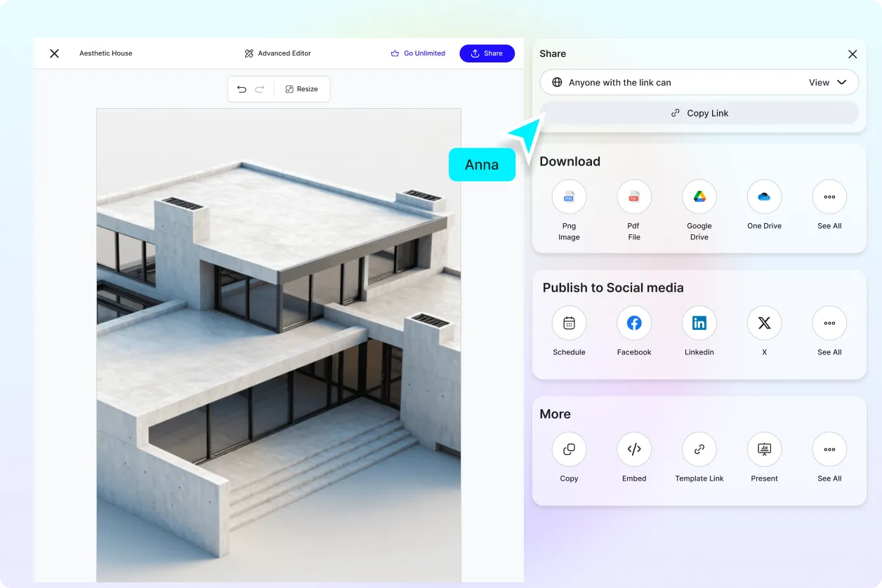
Task: Expand the View permission dropdown
Action: 828,83
